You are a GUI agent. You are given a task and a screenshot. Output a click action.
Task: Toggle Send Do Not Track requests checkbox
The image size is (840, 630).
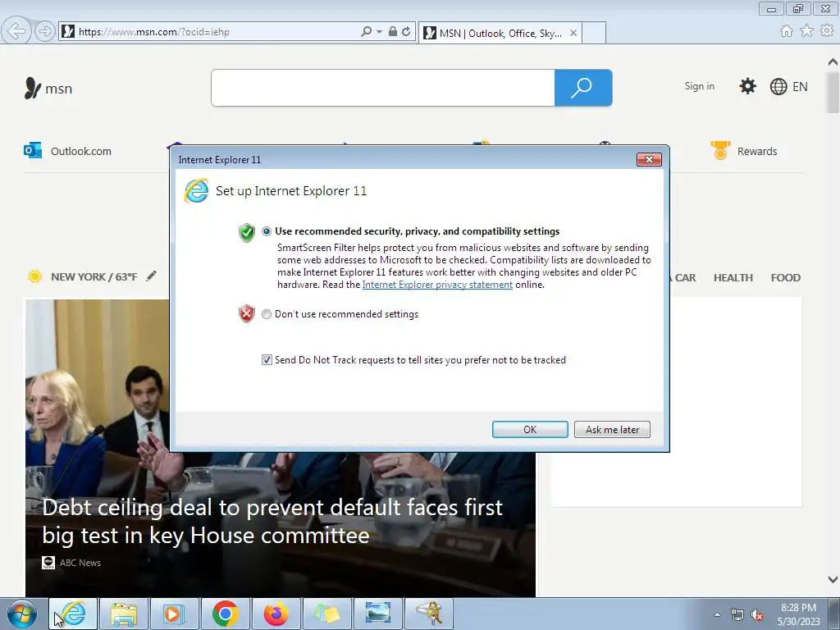267,360
